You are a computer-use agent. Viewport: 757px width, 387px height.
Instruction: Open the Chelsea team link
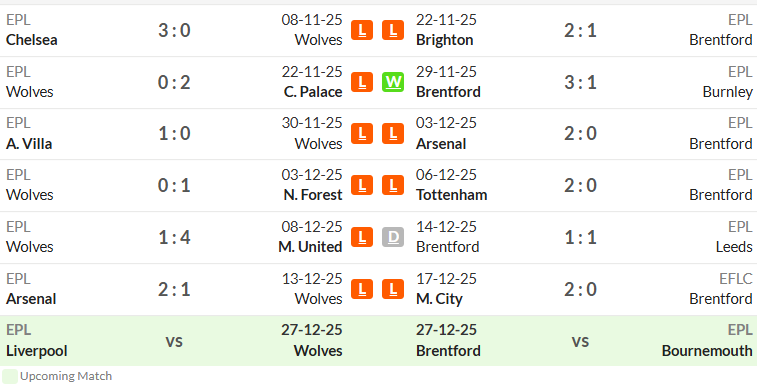pyautogui.click(x=31, y=40)
